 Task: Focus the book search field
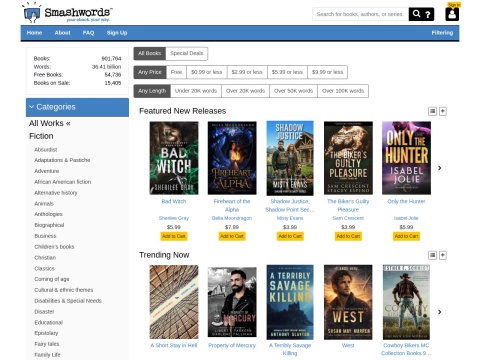pyautogui.click(x=360, y=14)
